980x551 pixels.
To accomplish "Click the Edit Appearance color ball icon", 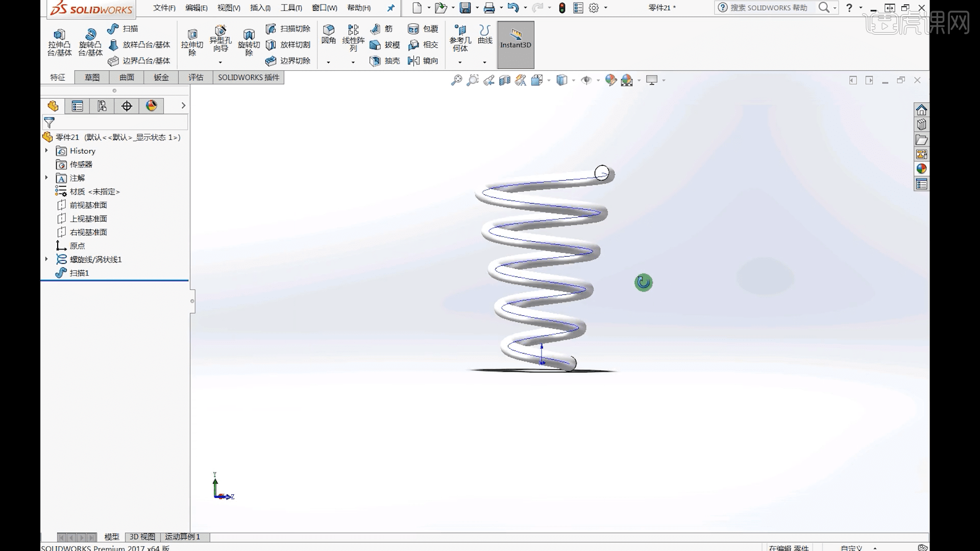I will [610, 80].
